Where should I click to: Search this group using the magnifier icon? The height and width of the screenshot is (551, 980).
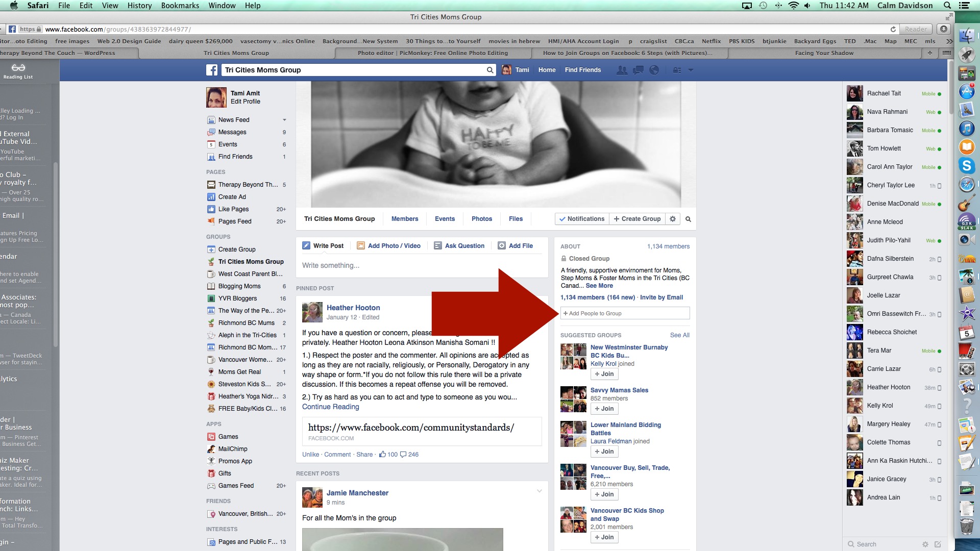[x=688, y=219]
